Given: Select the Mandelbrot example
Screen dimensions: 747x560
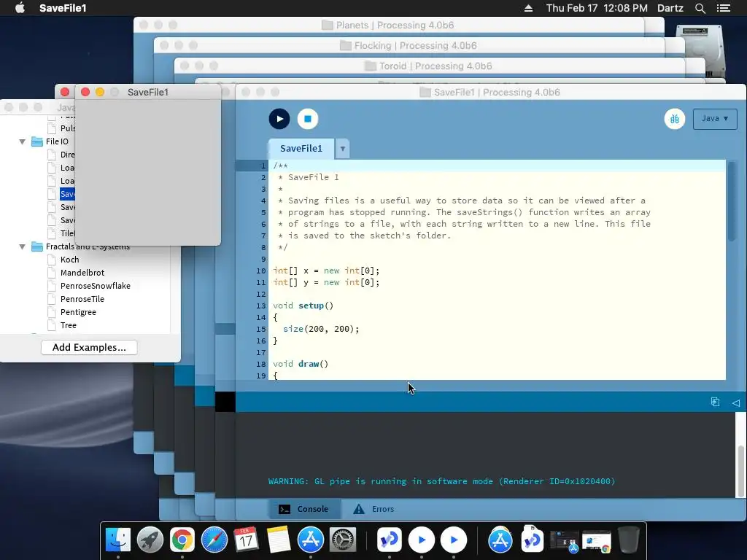Looking at the screenshot, I should (x=82, y=273).
